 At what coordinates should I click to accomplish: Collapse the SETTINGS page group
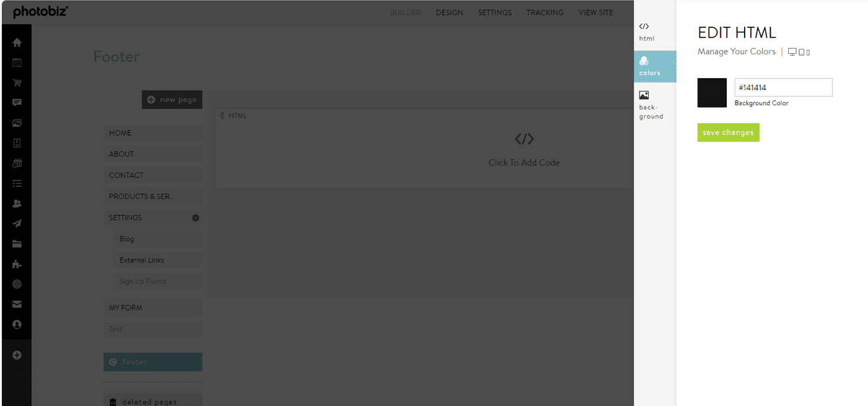coord(195,217)
